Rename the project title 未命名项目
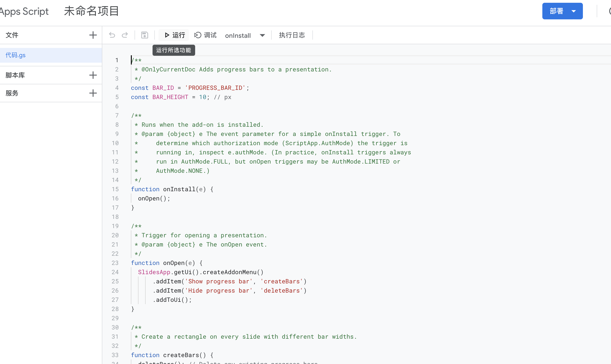611x364 pixels. coord(91,11)
